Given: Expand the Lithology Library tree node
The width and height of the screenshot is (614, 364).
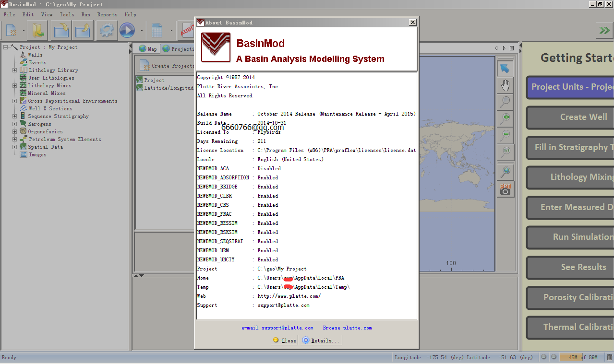Looking at the screenshot, I should click(15, 70).
